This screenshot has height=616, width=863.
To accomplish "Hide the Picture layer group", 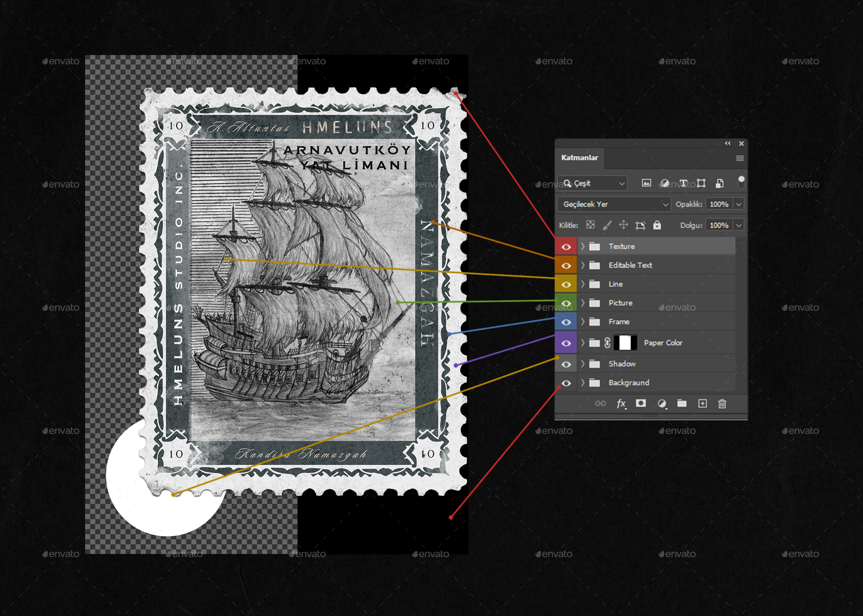I will (566, 303).
